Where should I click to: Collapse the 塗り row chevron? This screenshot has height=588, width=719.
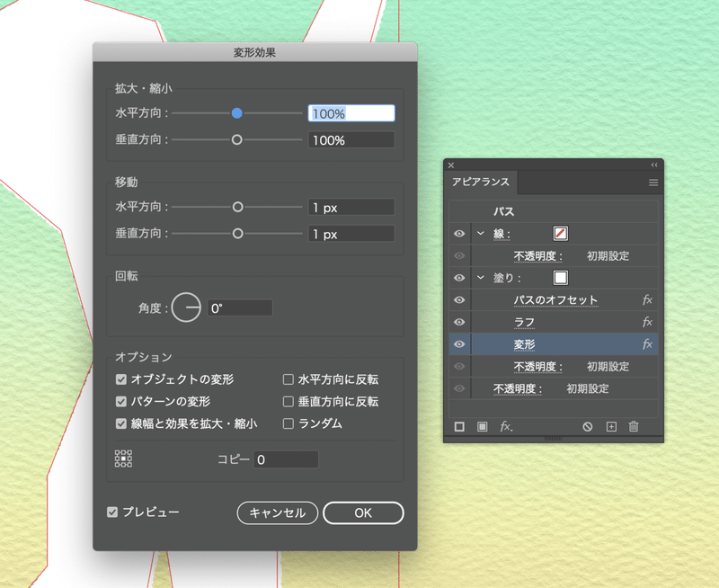coord(480,276)
